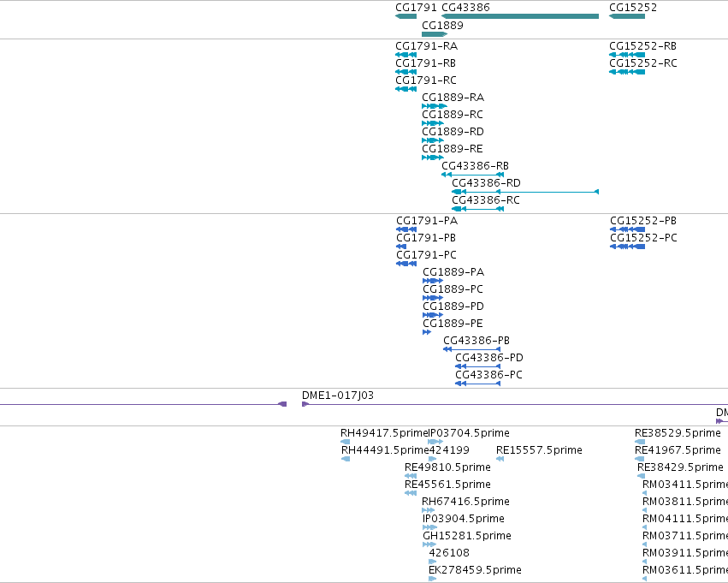Click EST RM03711.5prime
Image resolution: width=728 pixels, height=583 pixels.
point(685,537)
